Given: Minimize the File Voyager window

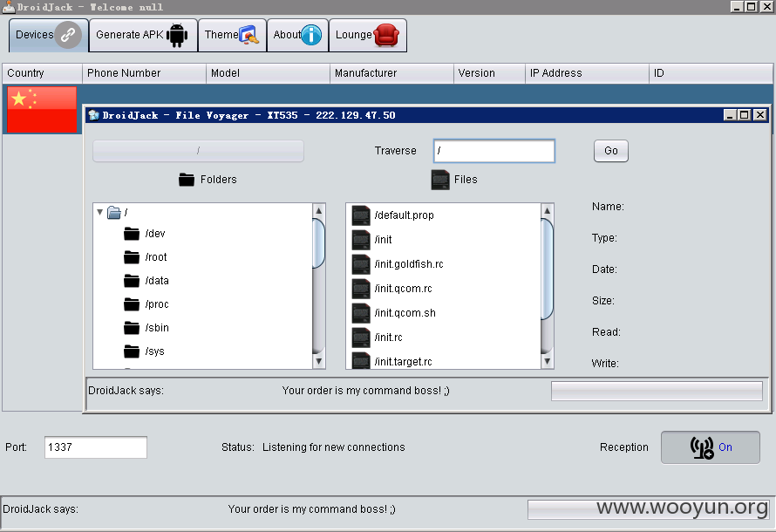Looking at the screenshot, I should pos(730,115).
